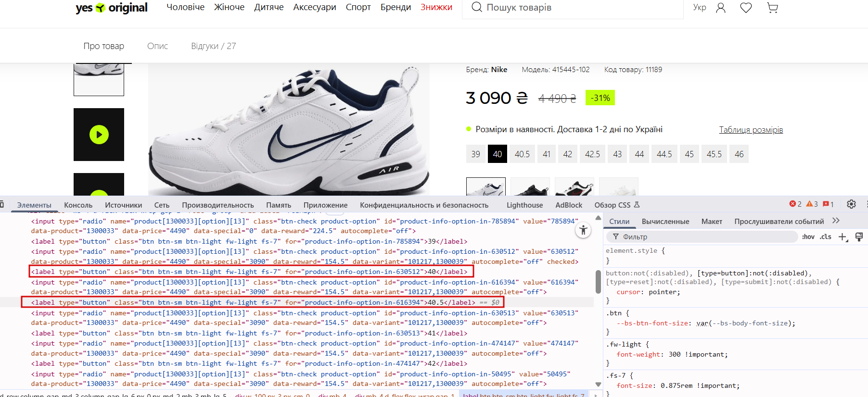Select the white-red-black shoe color thumbnail
This screenshot has height=397, width=868.
(574, 186)
